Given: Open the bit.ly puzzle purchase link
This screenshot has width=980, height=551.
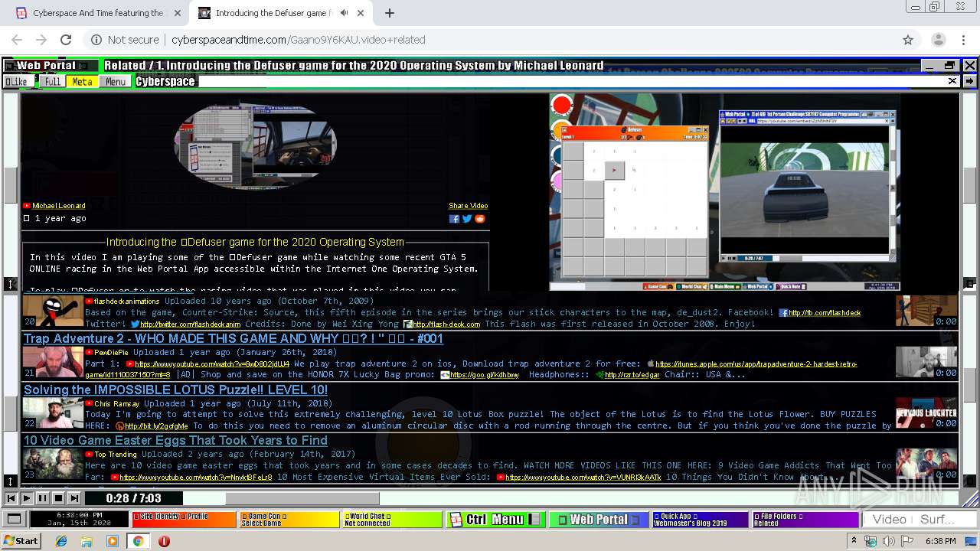Looking at the screenshot, I should (x=156, y=426).
